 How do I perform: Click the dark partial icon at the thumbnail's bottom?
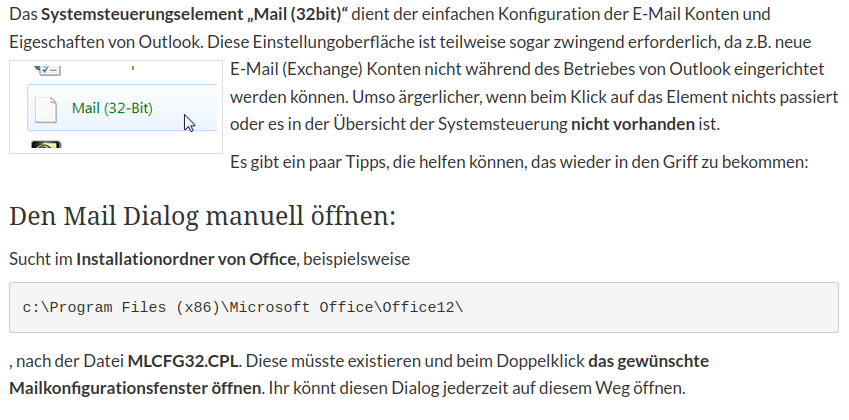[46, 145]
